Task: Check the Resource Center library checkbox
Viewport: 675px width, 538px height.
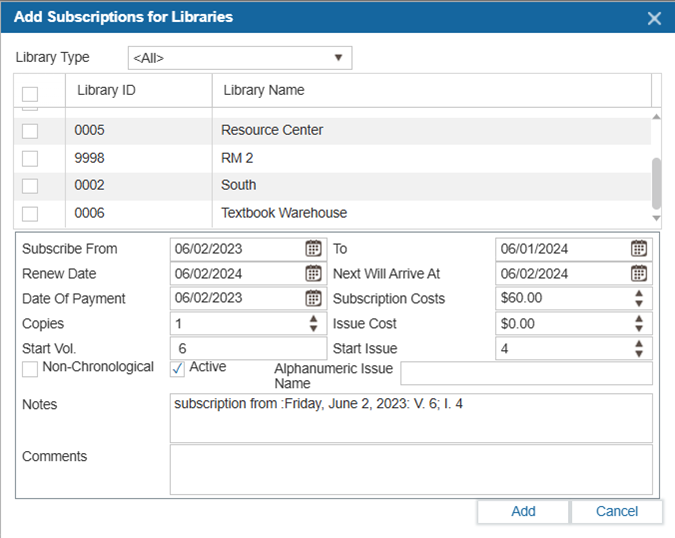Action: 30,131
